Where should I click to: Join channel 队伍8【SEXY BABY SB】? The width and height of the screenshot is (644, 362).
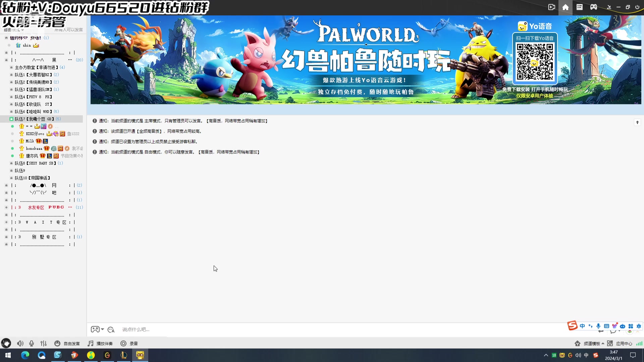pyautogui.click(x=36, y=163)
